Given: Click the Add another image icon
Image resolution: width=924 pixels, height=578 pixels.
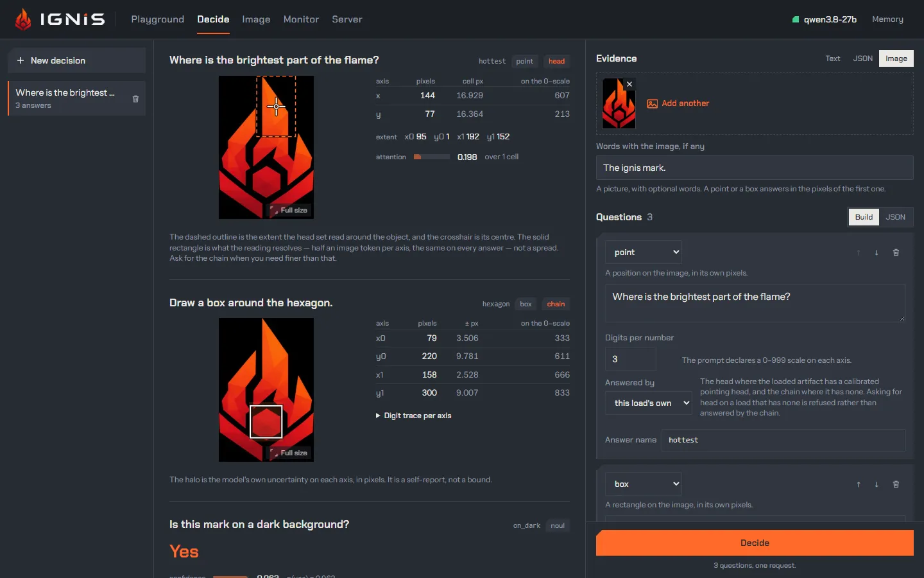Looking at the screenshot, I should 652,103.
